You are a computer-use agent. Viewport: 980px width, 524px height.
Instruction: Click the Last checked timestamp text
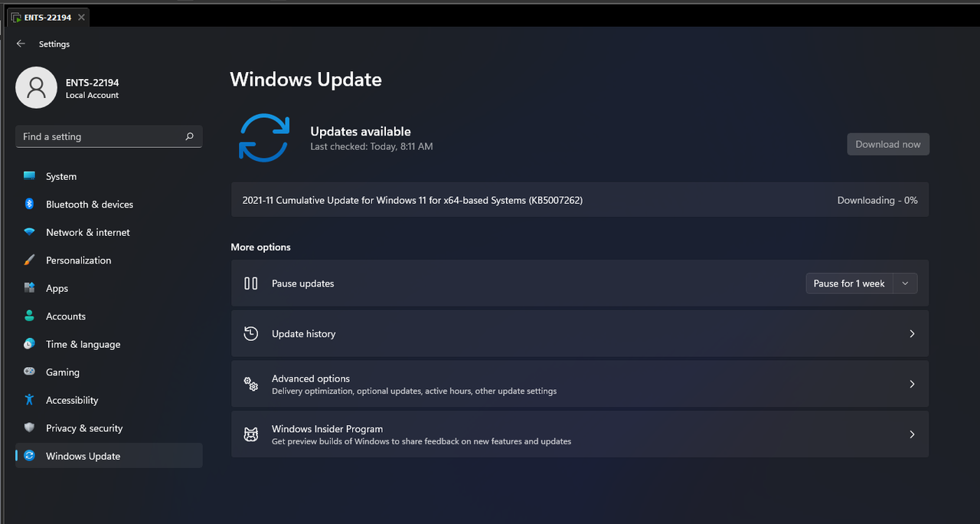[x=371, y=146]
